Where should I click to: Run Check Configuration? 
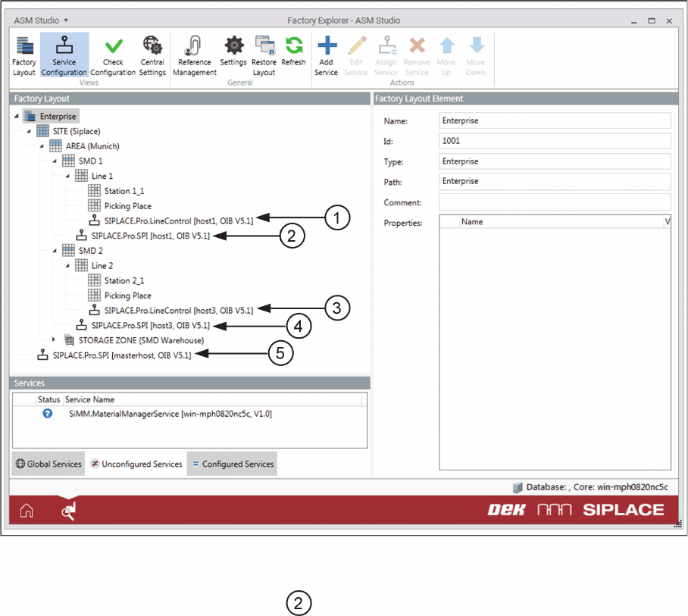[113, 56]
